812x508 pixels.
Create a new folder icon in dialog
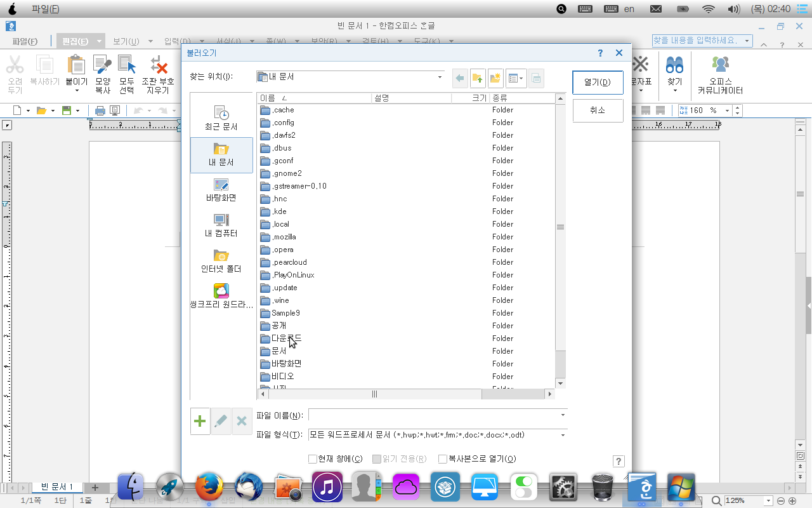tap(495, 78)
